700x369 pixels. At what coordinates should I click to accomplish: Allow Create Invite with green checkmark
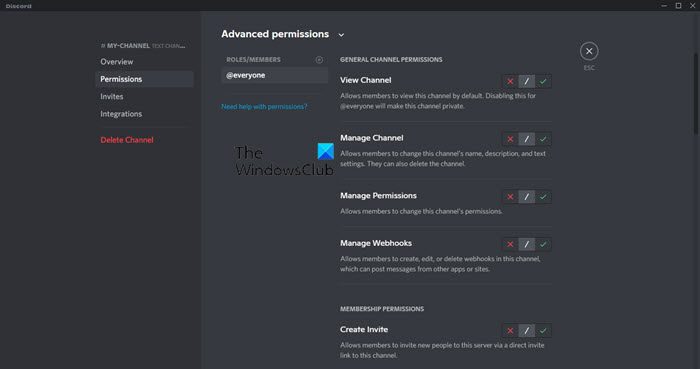coord(543,330)
